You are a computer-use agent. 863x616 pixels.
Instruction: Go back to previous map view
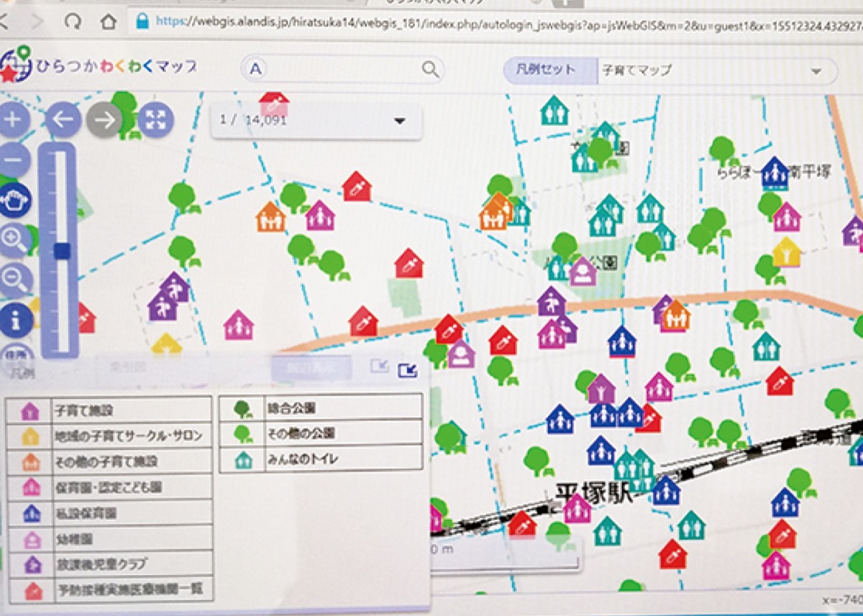[63, 120]
